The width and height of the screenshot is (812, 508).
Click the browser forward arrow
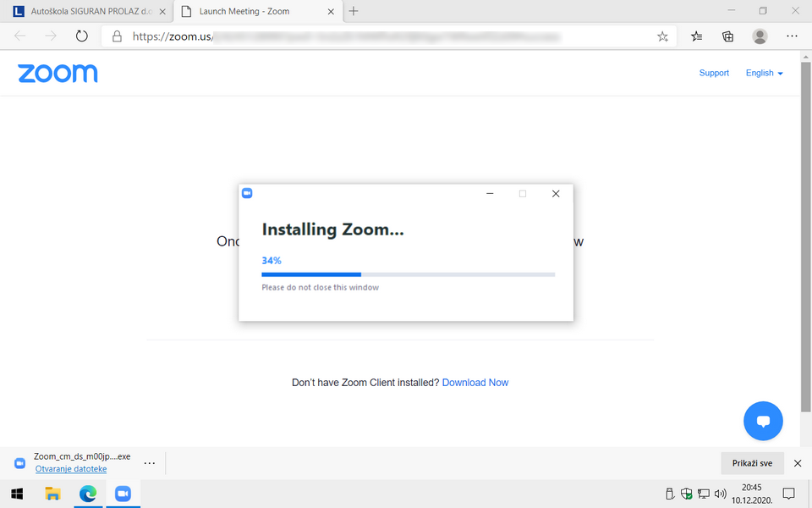pyautogui.click(x=51, y=36)
